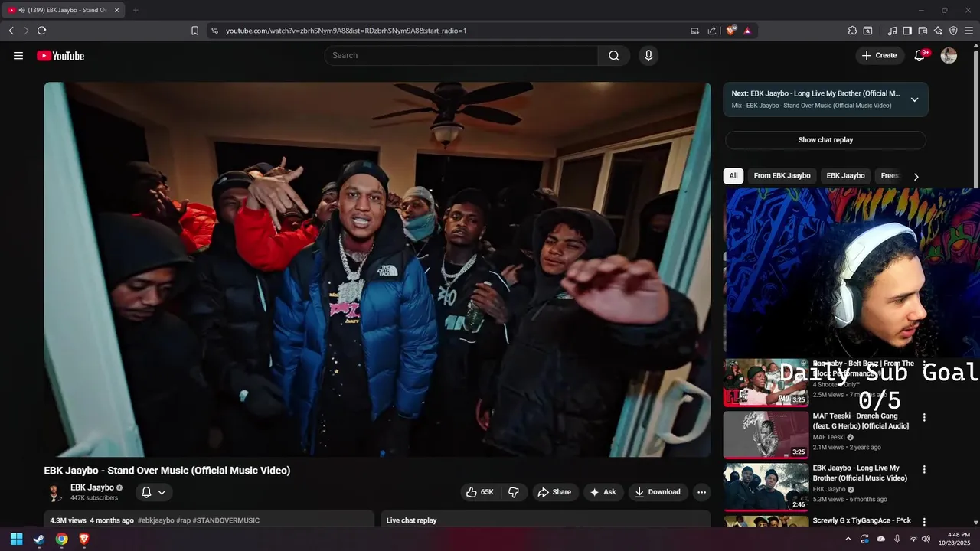
Task: Click the #STANDOVERMUSIC hashtag
Action: pos(226,520)
